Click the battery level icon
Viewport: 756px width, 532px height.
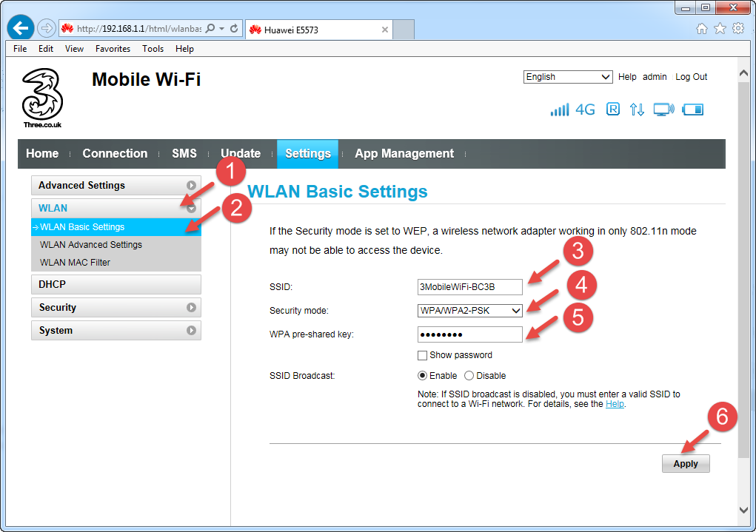(693, 110)
